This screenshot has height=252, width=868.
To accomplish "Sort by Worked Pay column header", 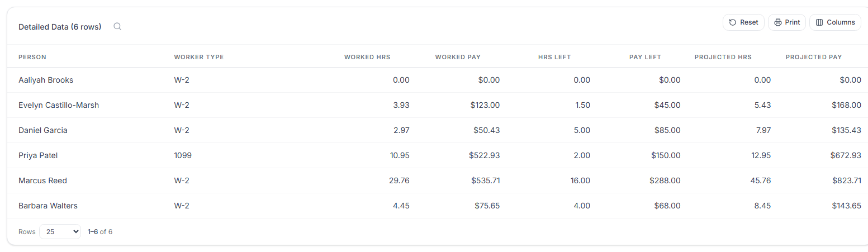I will point(458,57).
